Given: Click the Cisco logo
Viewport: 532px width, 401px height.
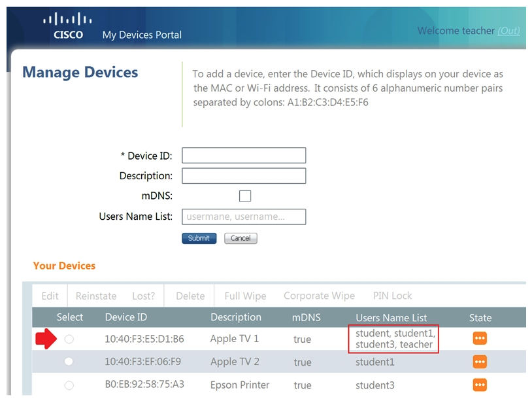Looking at the screenshot, I should pyautogui.click(x=67, y=26).
